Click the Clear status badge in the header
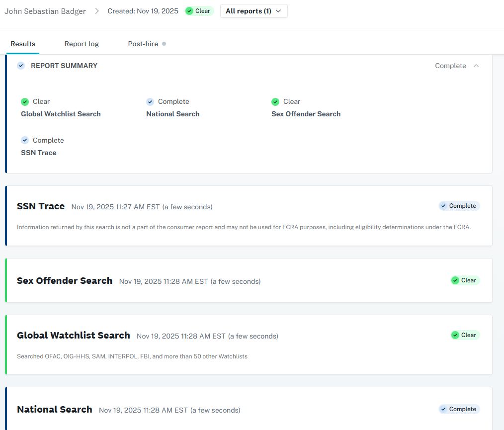Viewport: 504px width, 430px height. pos(199,11)
